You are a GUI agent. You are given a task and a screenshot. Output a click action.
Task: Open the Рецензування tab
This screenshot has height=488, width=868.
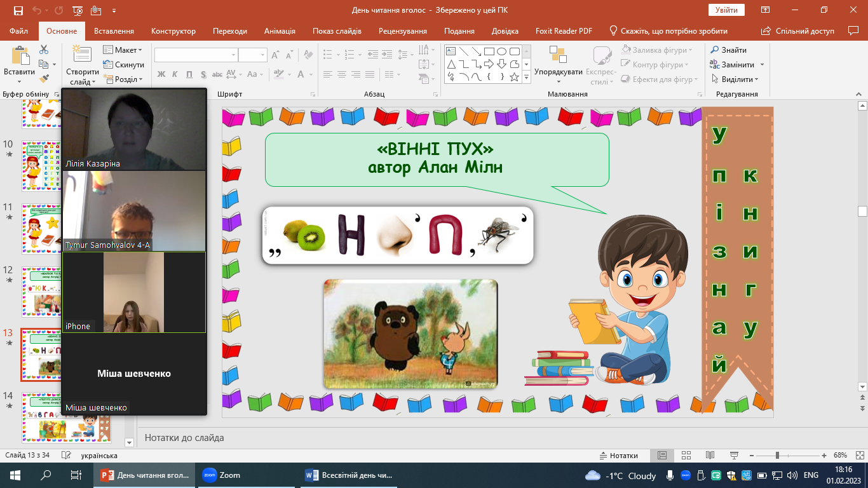pos(404,30)
